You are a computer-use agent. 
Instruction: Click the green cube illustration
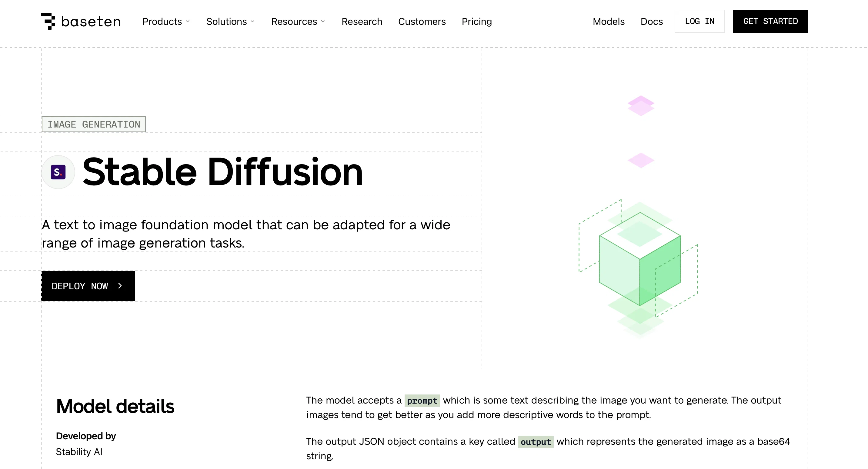point(639,259)
